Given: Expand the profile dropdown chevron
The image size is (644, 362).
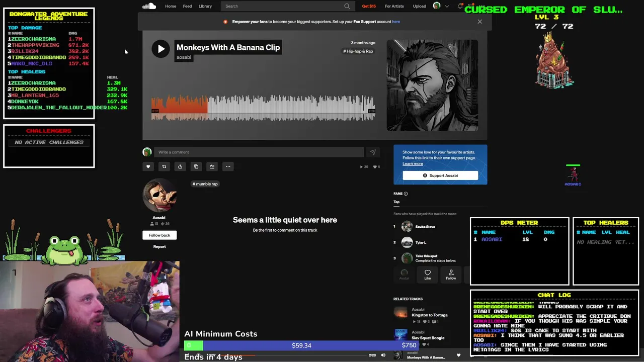Looking at the screenshot, I should (447, 6).
